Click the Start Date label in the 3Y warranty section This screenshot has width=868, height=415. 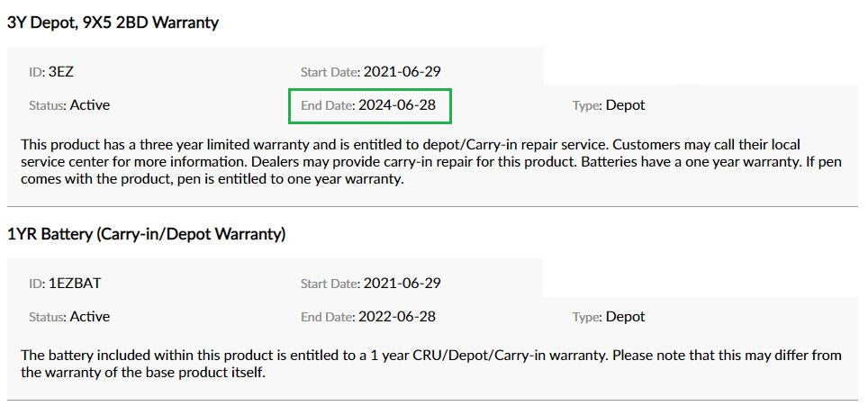330,73
